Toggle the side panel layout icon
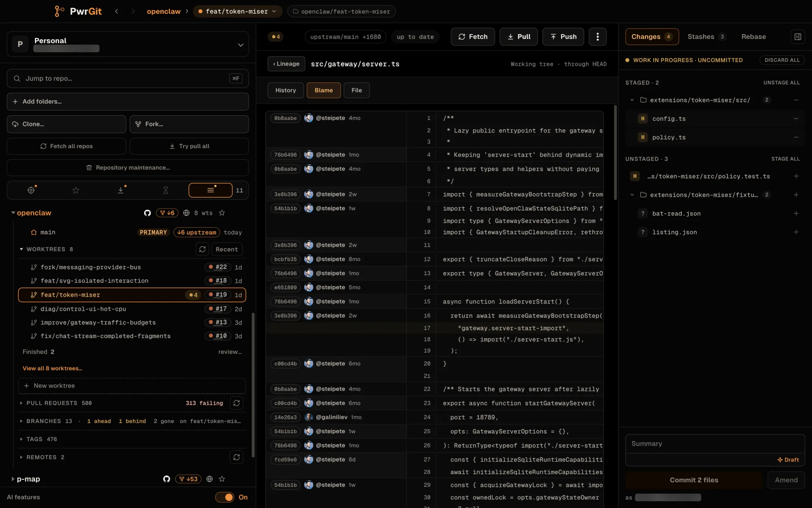This screenshot has height=508, width=812. [x=797, y=37]
